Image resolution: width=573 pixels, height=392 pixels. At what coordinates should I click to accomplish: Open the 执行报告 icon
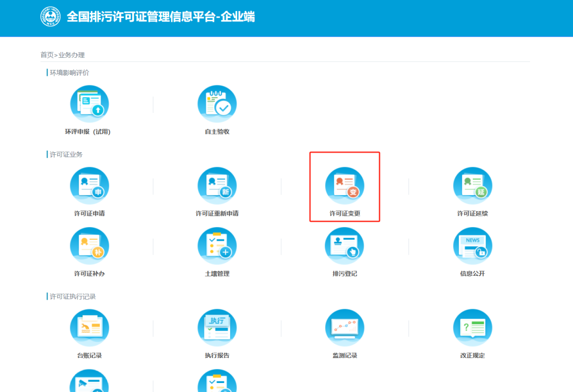pos(217,328)
